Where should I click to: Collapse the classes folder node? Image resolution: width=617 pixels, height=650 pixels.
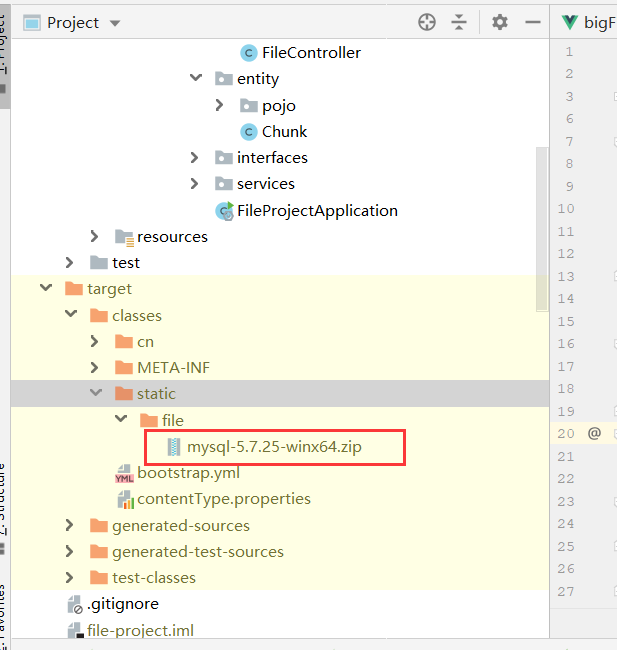(x=71, y=314)
